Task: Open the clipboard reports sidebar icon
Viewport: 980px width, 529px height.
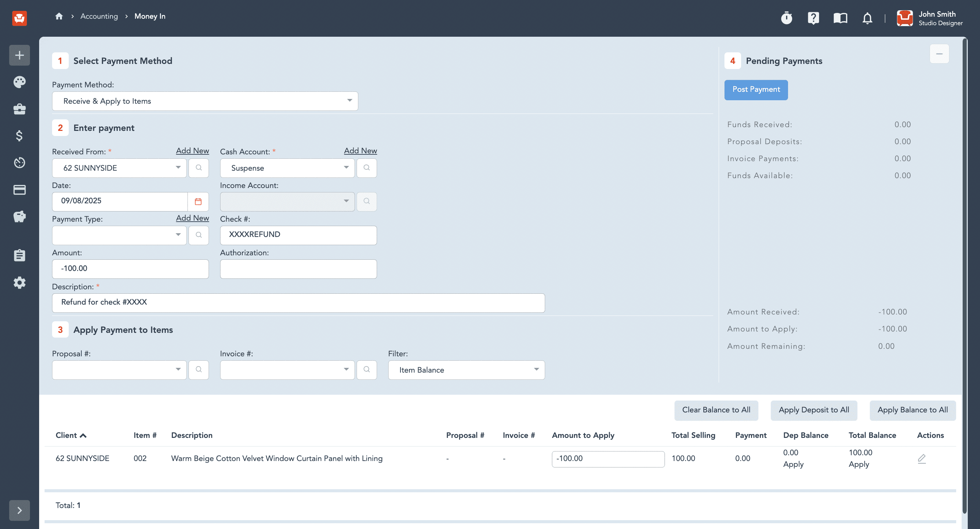Action: 19,255
